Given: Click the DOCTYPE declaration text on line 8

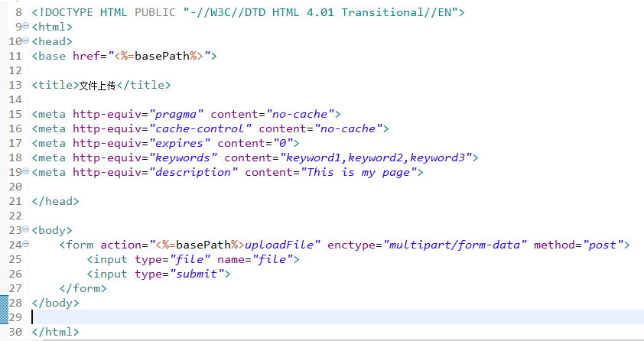Looking at the screenshot, I should tap(248, 12).
